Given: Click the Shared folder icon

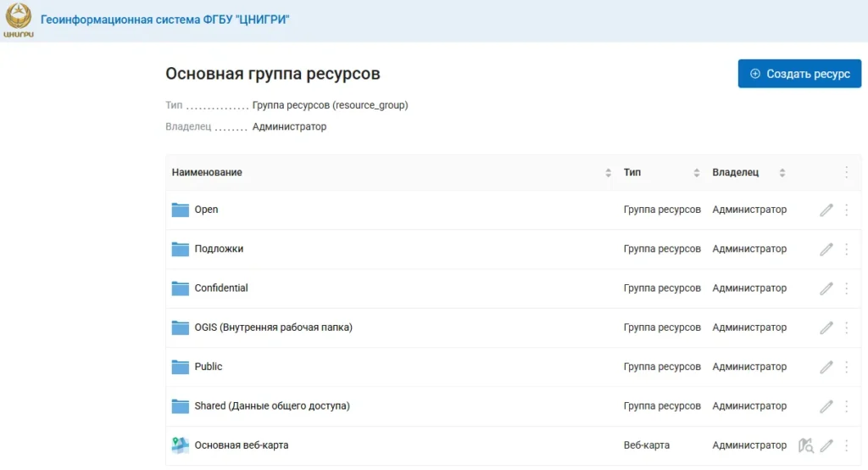Looking at the screenshot, I should pos(180,406).
